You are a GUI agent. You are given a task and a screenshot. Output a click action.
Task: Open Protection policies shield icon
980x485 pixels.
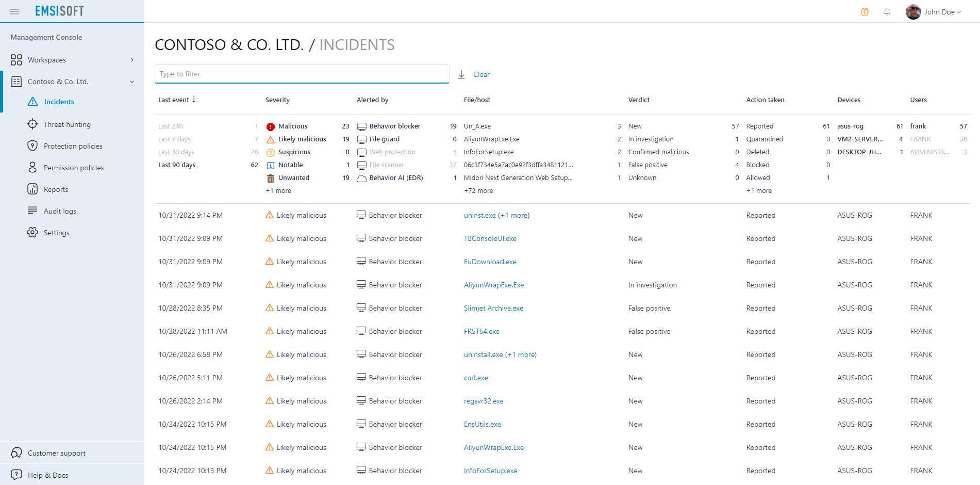(32, 145)
